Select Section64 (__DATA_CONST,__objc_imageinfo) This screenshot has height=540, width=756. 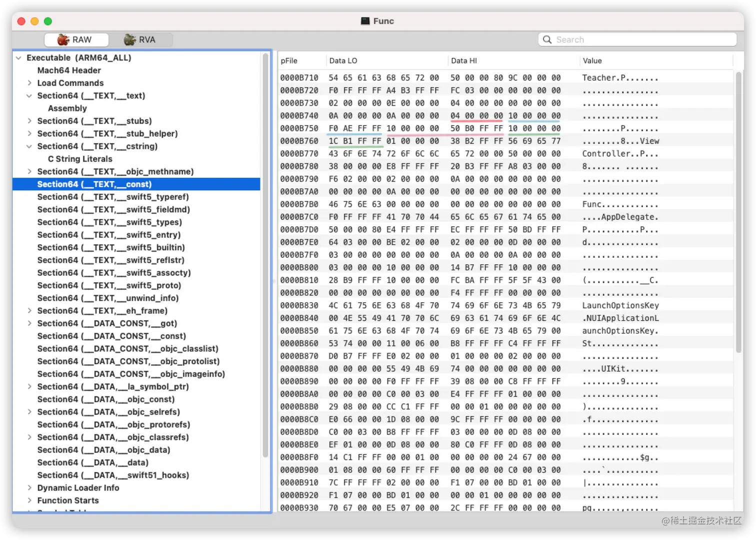131,374
